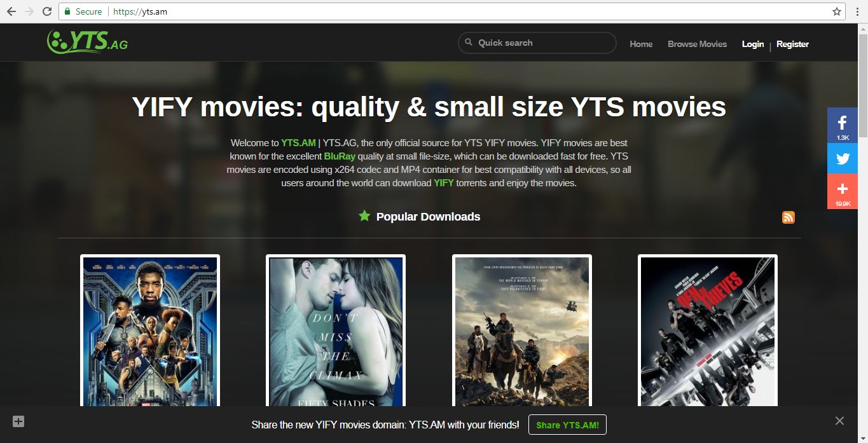Image resolution: width=868 pixels, height=443 pixels.
Task: Click the Login link
Action: (753, 44)
